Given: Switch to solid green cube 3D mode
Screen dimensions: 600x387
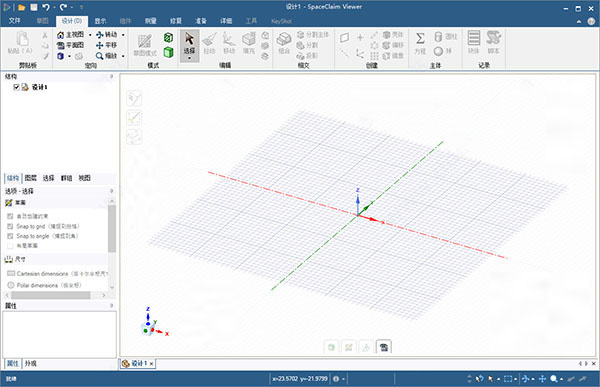Looking at the screenshot, I should (x=168, y=52).
